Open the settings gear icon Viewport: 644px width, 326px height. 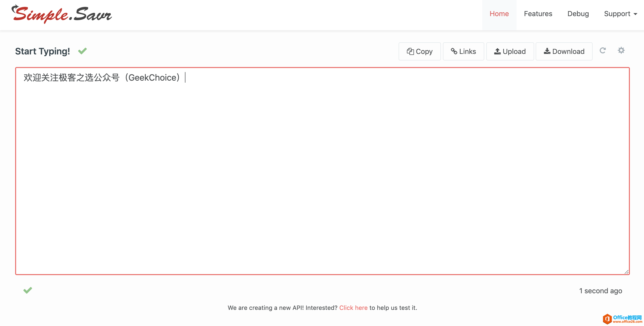[x=621, y=50]
